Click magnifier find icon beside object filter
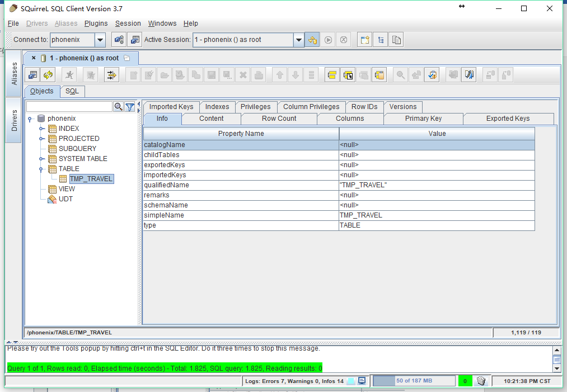This screenshot has height=392, width=567. pos(119,107)
